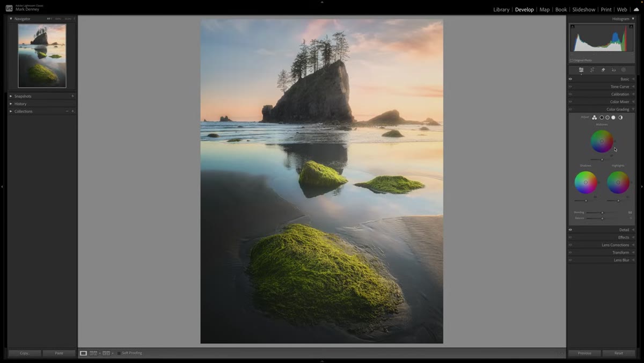This screenshot has width=644, height=363.
Task: Click the Previous button
Action: (x=584, y=353)
